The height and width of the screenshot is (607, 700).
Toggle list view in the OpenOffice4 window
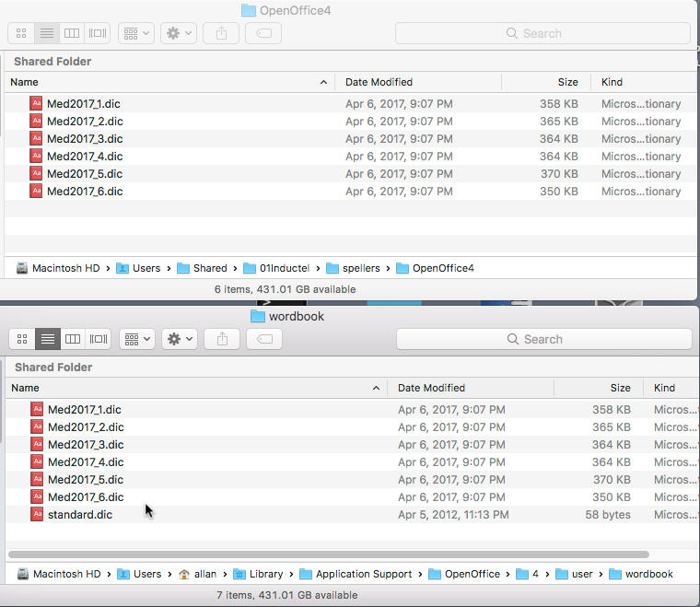point(47,33)
